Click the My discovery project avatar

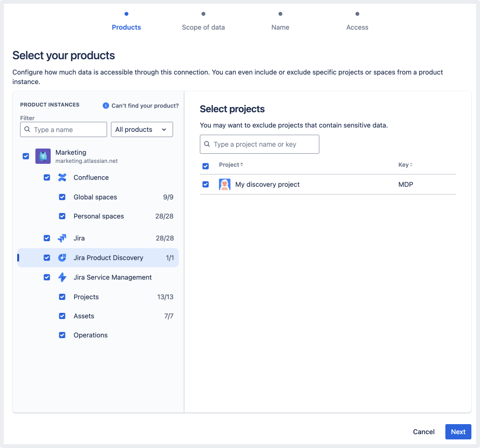[225, 184]
